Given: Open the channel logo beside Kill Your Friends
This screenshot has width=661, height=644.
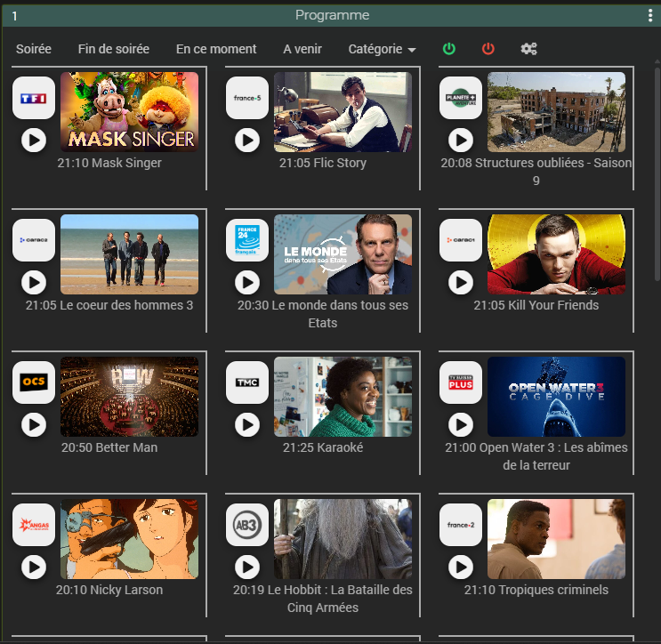Looking at the screenshot, I should coord(461,240).
